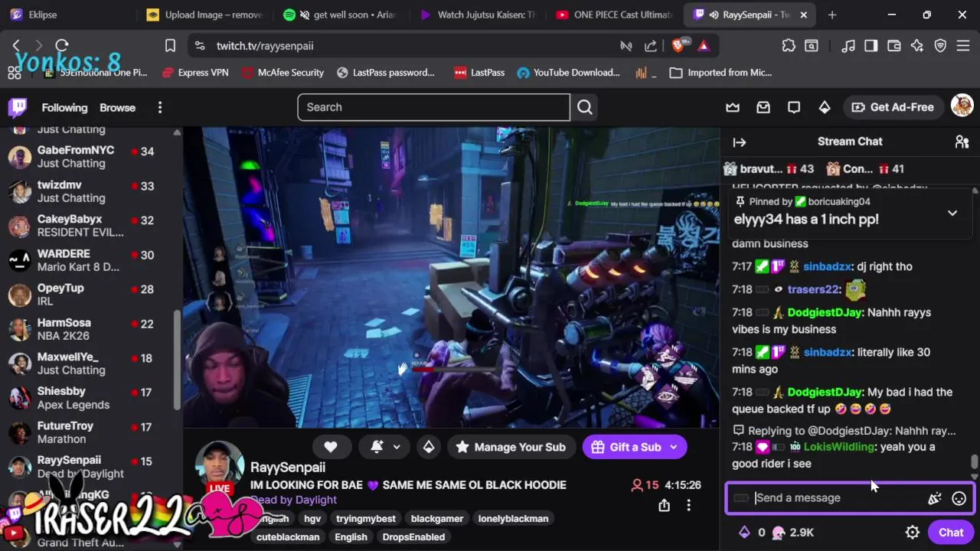Open the user avatar menu
This screenshot has height=551, width=980.
tap(962, 106)
